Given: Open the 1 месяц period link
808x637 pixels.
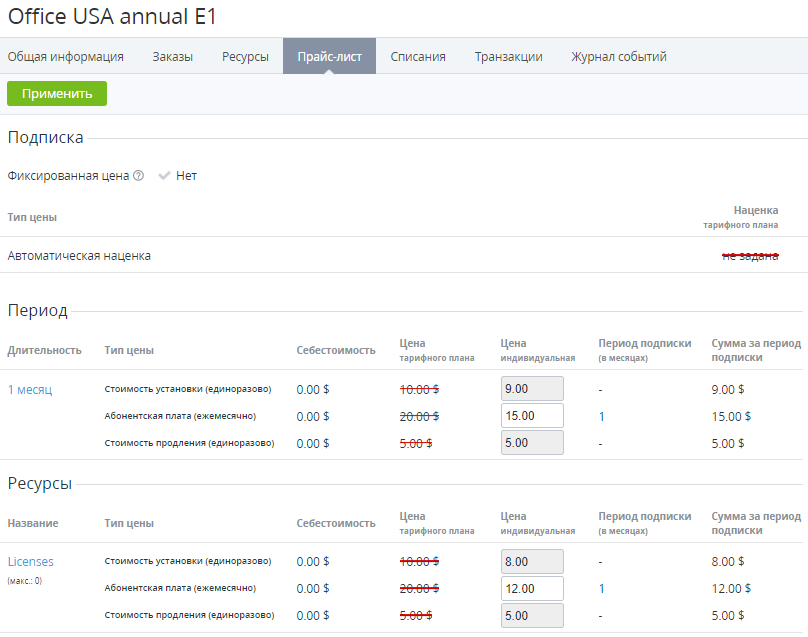Looking at the screenshot, I should [x=30, y=389].
